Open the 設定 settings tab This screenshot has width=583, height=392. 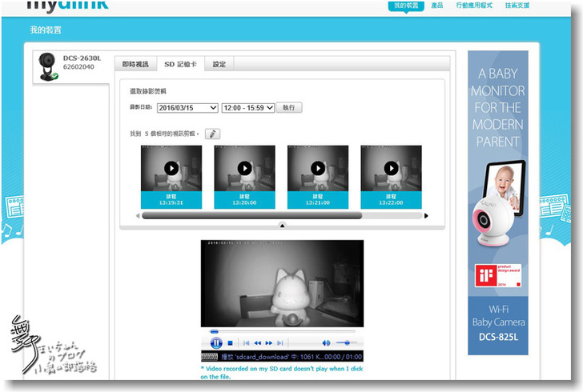[219, 64]
